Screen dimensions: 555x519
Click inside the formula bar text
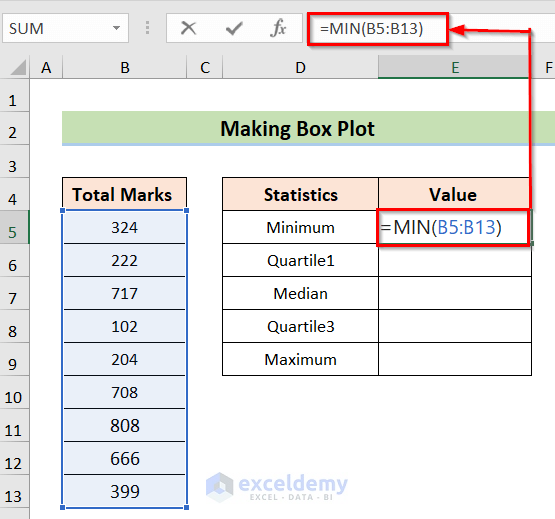(371, 29)
